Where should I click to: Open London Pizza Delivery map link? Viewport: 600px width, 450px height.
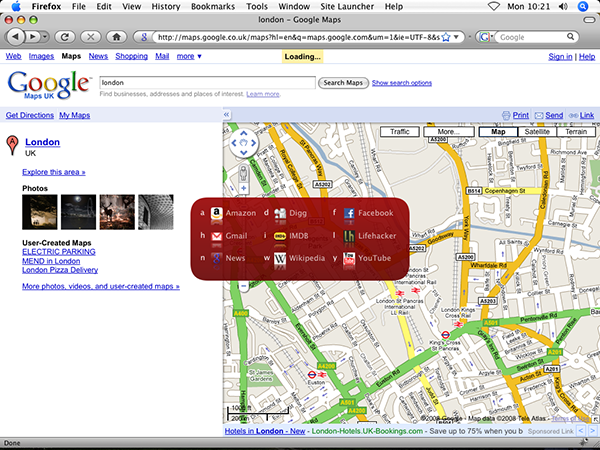pyautogui.click(x=60, y=270)
